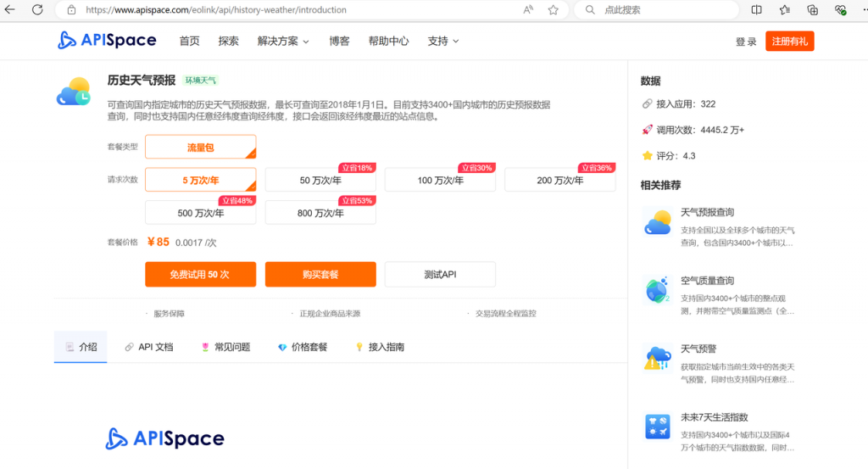Click the favorite star in address bar

tap(553, 10)
